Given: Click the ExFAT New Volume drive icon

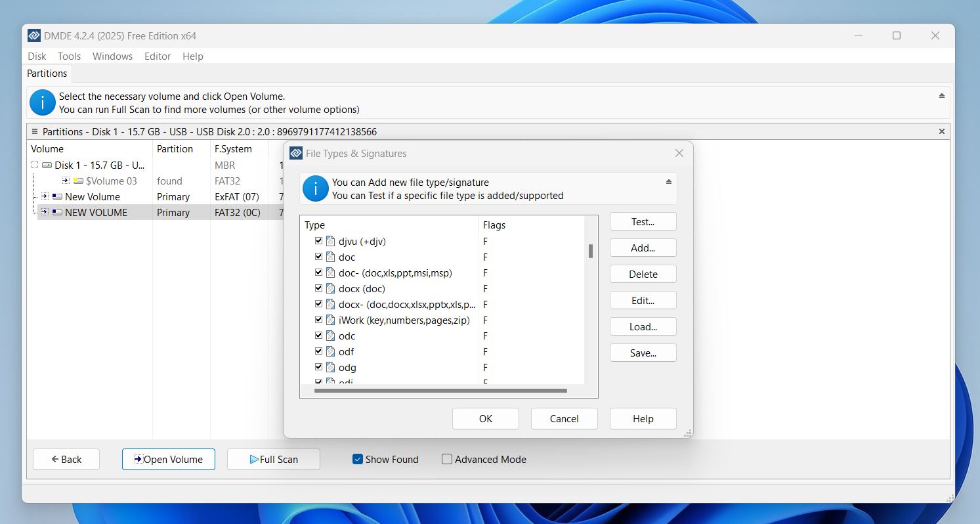Looking at the screenshot, I should 57,196.
